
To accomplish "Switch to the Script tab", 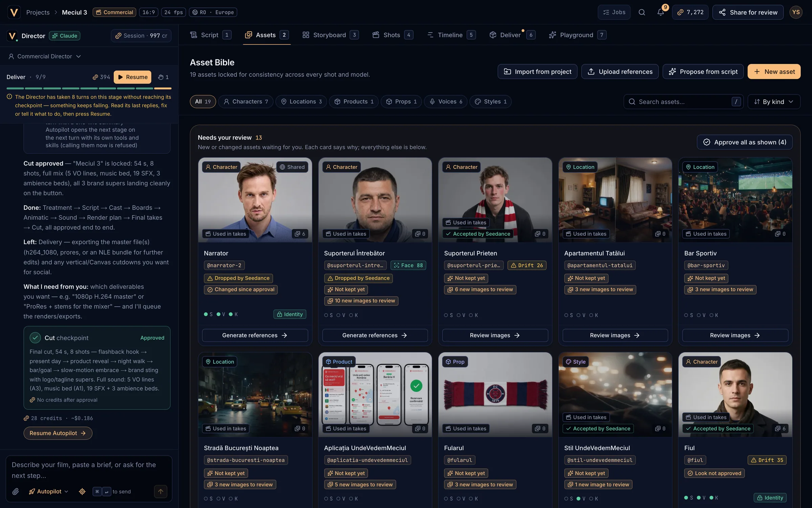I will click(210, 35).
